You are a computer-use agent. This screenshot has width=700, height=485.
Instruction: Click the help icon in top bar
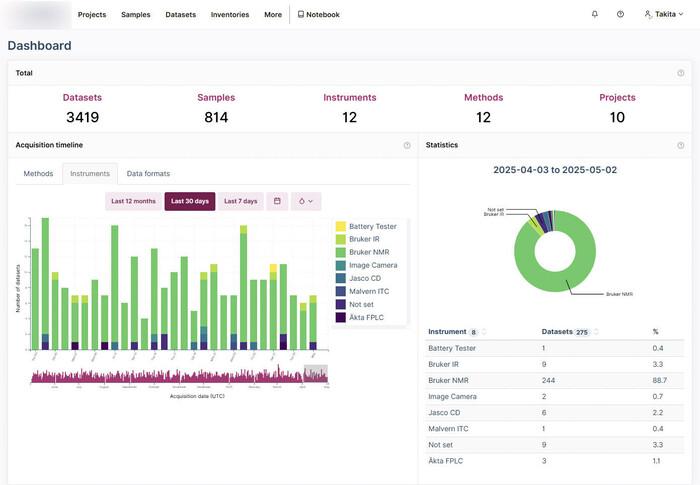point(620,15)
